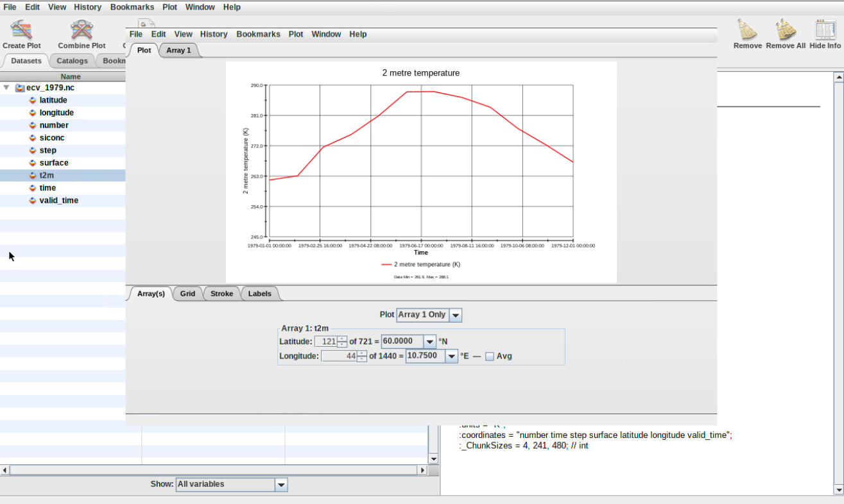Open View menu in the plot window
844x504 pixels.
coord(184,35)
